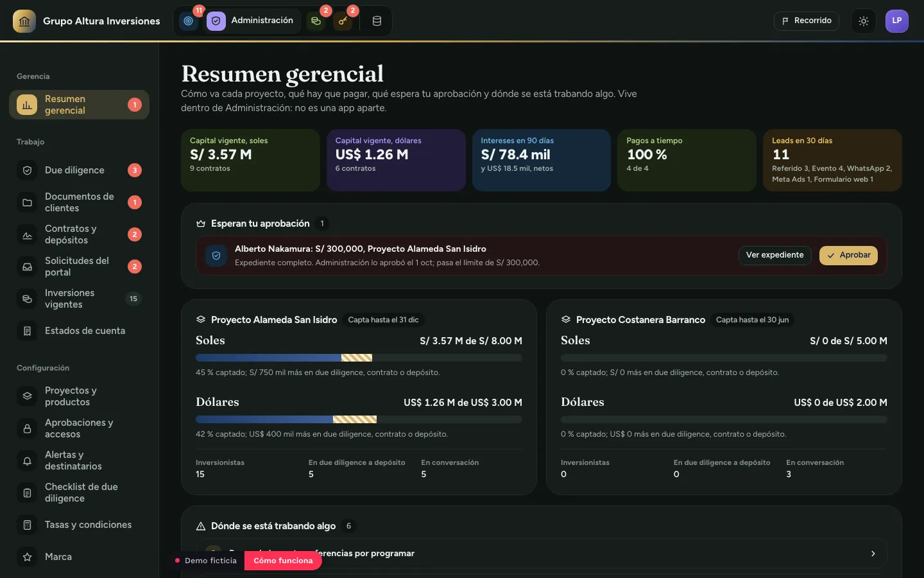Viewport: 924px width, 578px height.
Task: Click the Estados de cuenta document icon
Action: click(x=27, y=331)
